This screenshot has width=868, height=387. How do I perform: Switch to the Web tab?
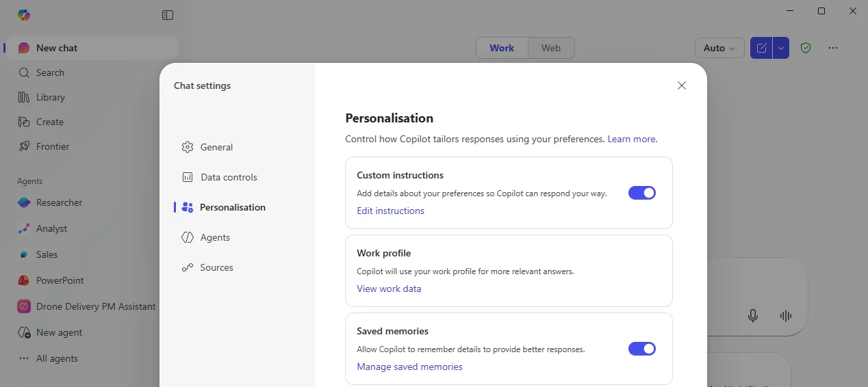pos(551,48)
